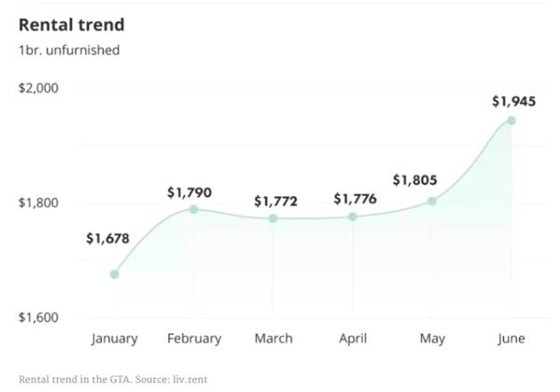The width and height of the screenshot is (560, 392).
Task: Select the "1br. unfurnished" subtitle
Action: [66, 49]
